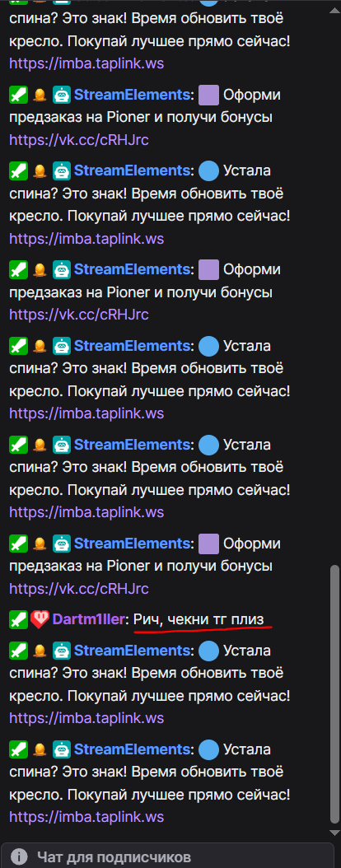Open the last imba.taplink.ws link in the chat

[x=87, y=816]
